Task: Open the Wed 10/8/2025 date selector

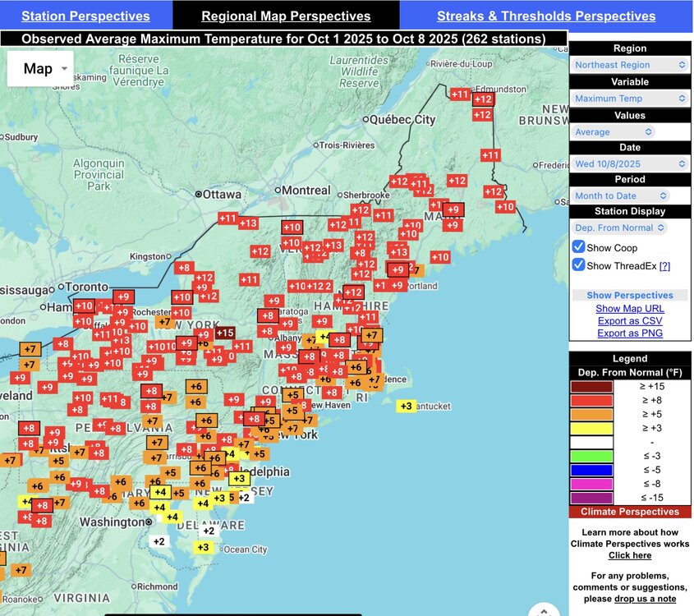Action: point(630,163)
